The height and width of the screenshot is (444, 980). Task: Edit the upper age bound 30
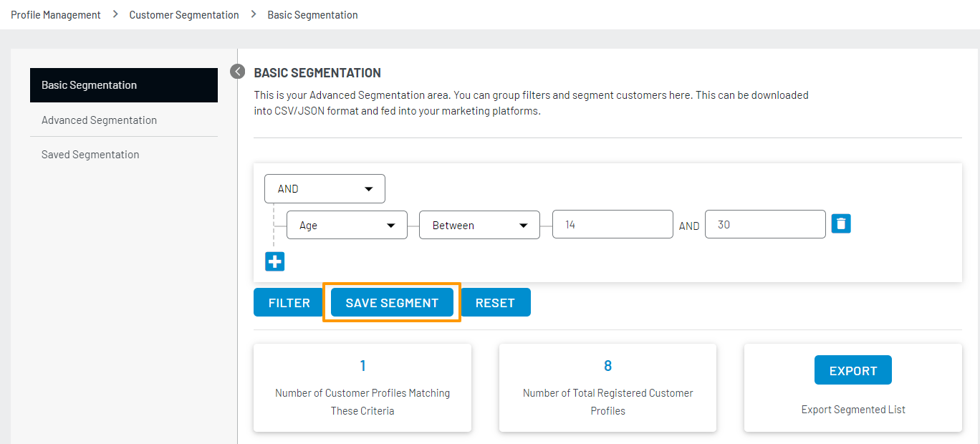tap(765, 224)
